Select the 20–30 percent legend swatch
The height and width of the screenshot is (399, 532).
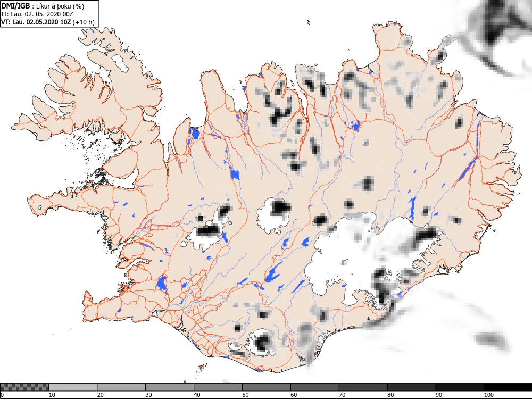121,387
